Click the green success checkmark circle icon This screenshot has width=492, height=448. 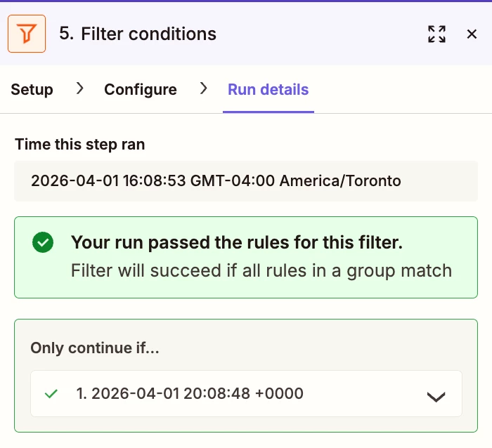tap(43, 243)
